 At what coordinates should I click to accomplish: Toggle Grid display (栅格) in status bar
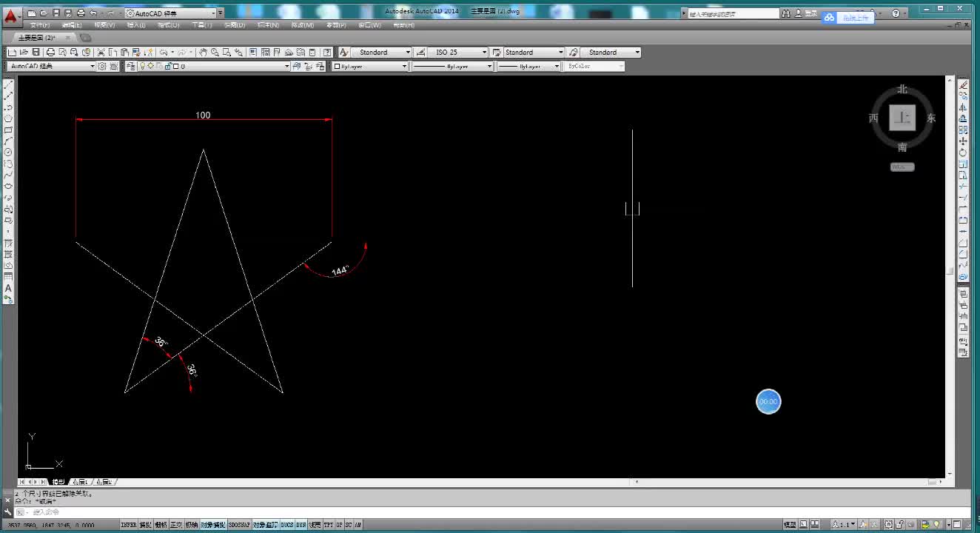pyautogui.click(x=161, y=525)
